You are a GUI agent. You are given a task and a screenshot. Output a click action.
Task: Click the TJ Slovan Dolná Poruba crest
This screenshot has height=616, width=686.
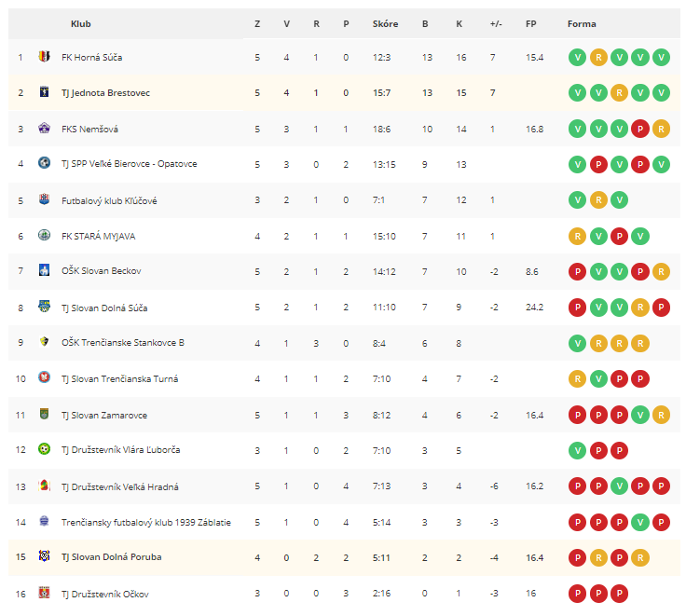(44, 555)
